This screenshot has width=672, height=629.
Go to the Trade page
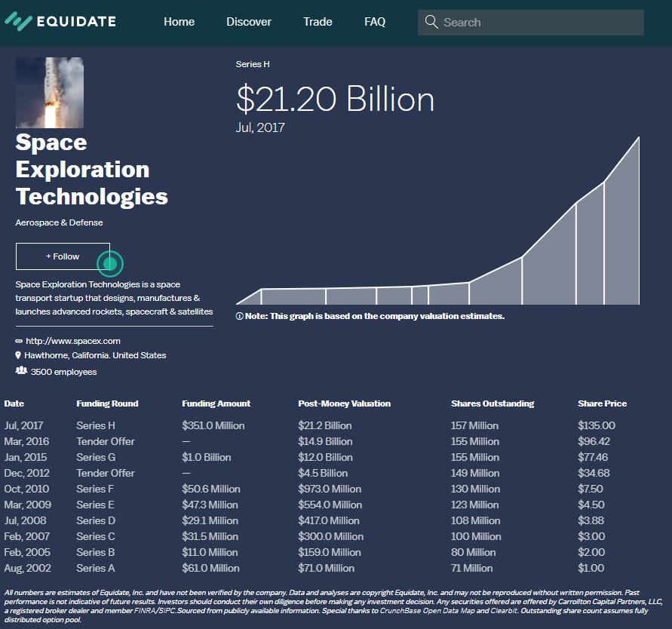pos(318,22)
